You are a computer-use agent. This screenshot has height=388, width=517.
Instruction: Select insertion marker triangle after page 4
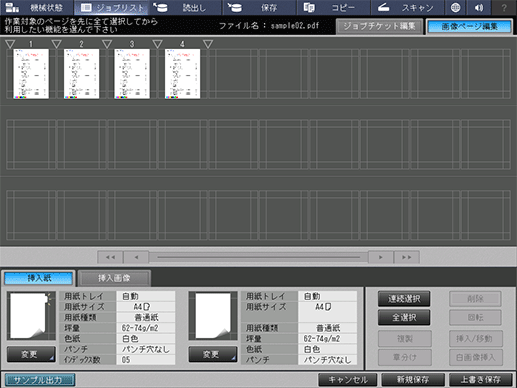pos(208,44)
